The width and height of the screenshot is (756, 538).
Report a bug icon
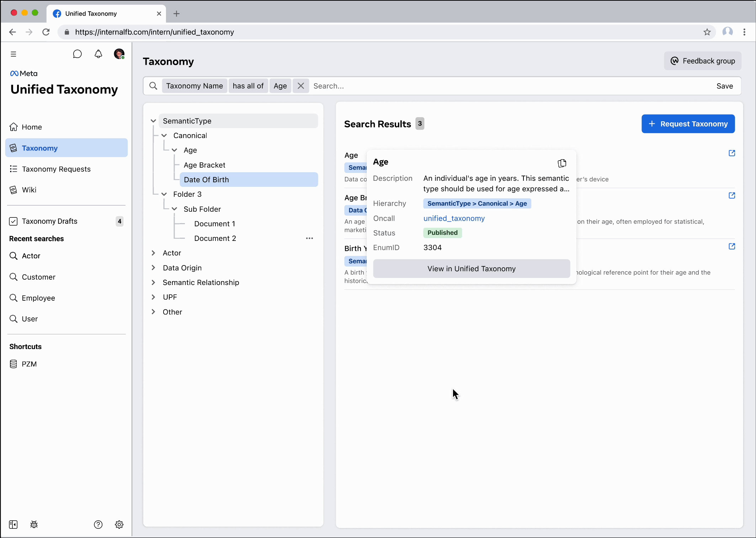click(x=34, y=524)
